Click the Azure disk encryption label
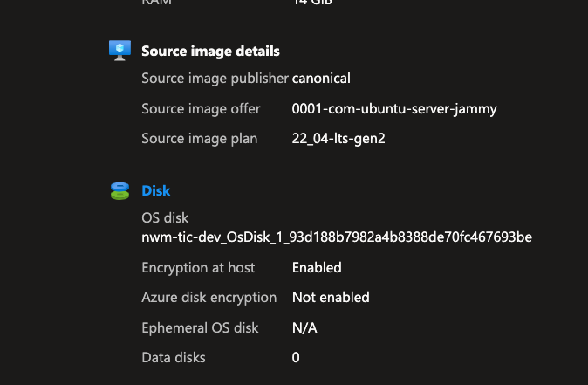Viewport: 588px width, 385px height. click(x=209, y=297)
